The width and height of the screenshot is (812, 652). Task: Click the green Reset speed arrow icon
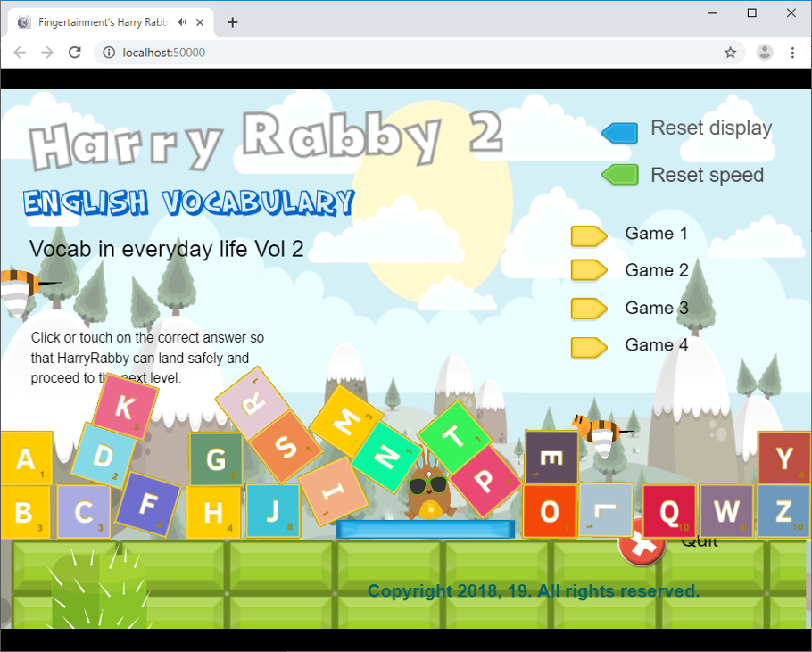(x=619, y=174)
